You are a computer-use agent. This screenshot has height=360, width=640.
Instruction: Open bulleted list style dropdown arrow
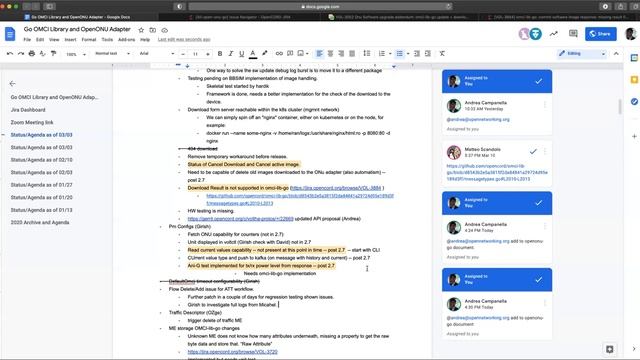(x=408, y=53)
